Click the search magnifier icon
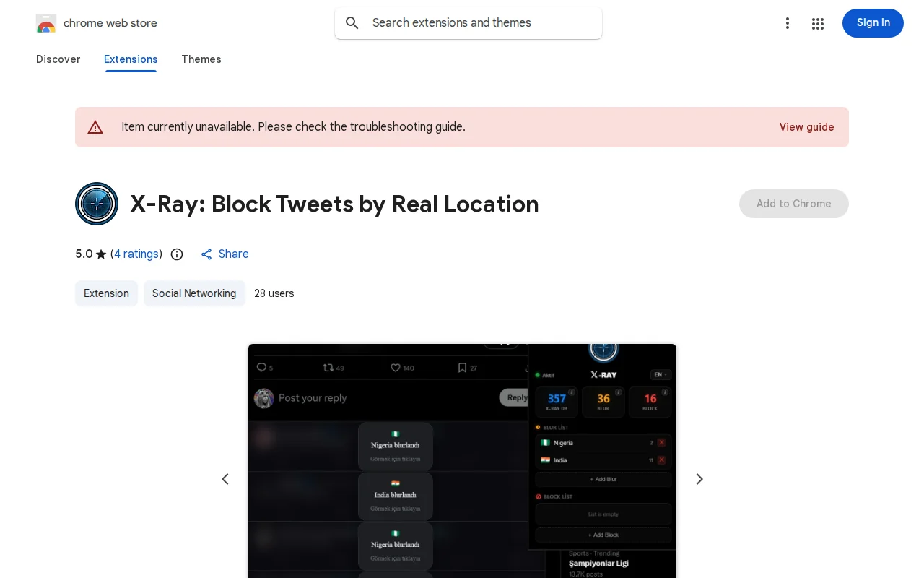Viewport: 924px width, 578px height. tap(352, 23)
